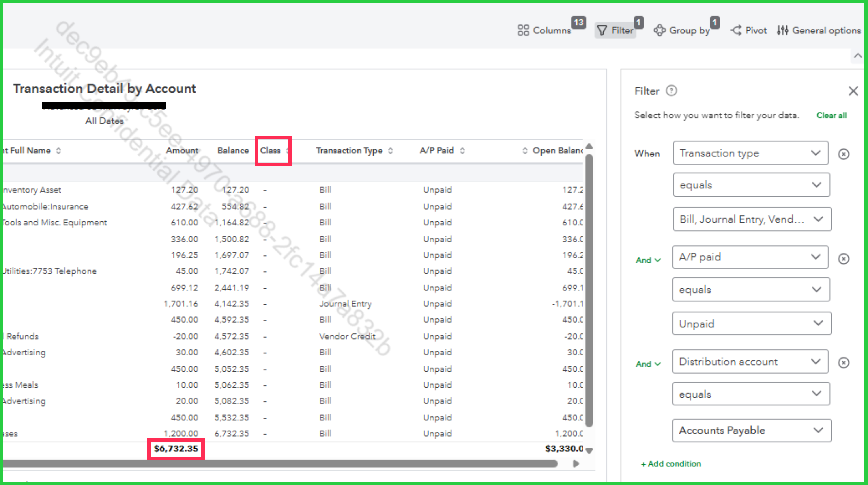
Task: Expand the Transaction type field dropdown
Action: point(750,153)
